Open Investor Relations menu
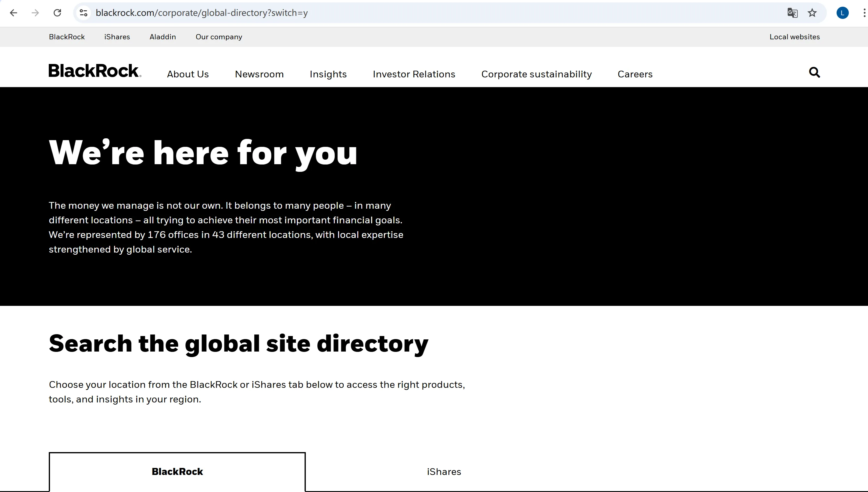This screenshot has width=868, height=492. pos(414,74)
